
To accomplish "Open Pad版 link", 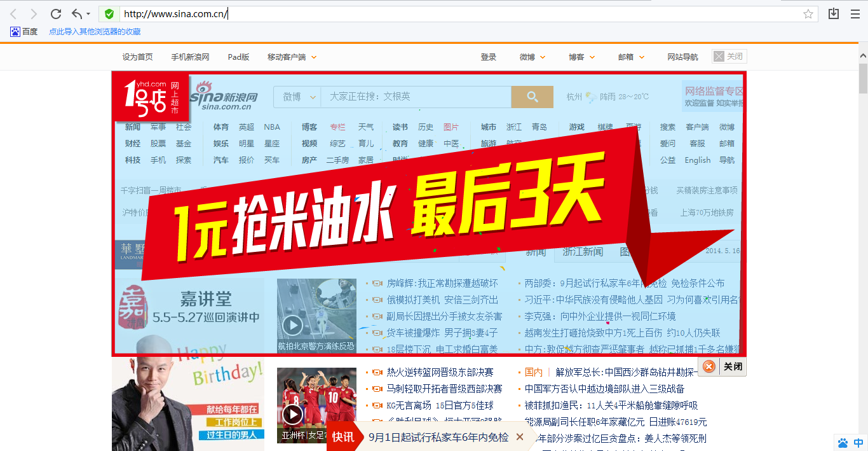I will 238,57.
